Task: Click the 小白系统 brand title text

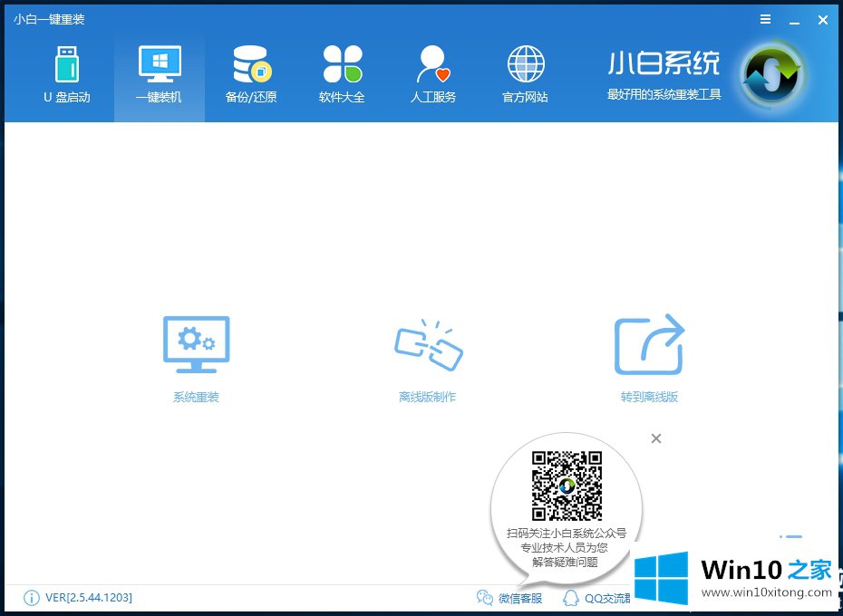Action: [x=664, y=63]
